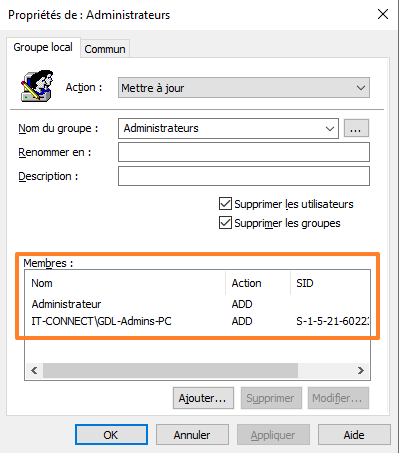Click the Supprimer button
The height and width of the screenshot is (453, 399).
tap(271, 398)
